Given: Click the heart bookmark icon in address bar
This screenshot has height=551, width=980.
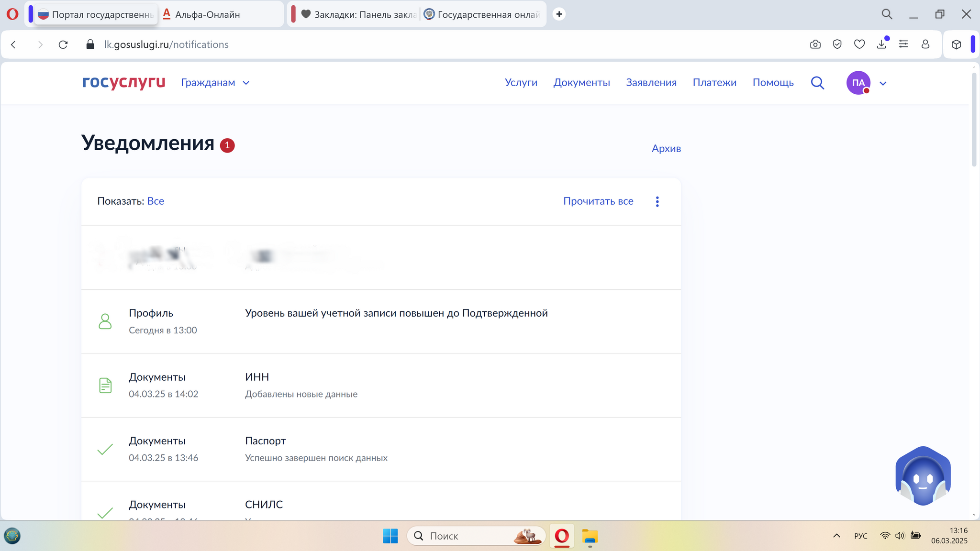Looking at the screenshot, I should pyautogui.click(x=859, y=44).
